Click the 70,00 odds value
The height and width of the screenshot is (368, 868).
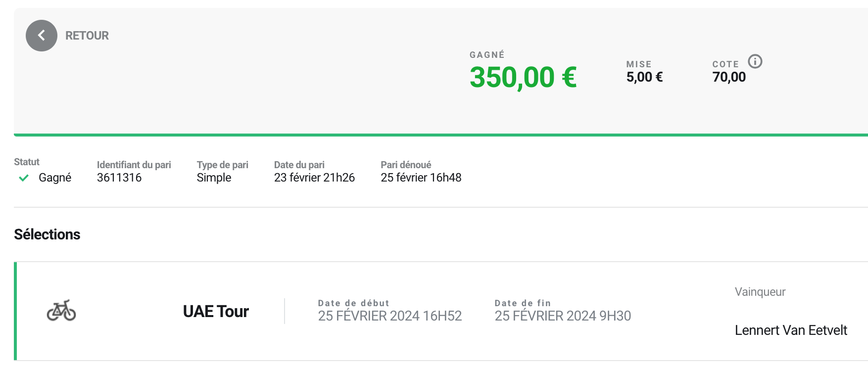(x=729, y=77)
